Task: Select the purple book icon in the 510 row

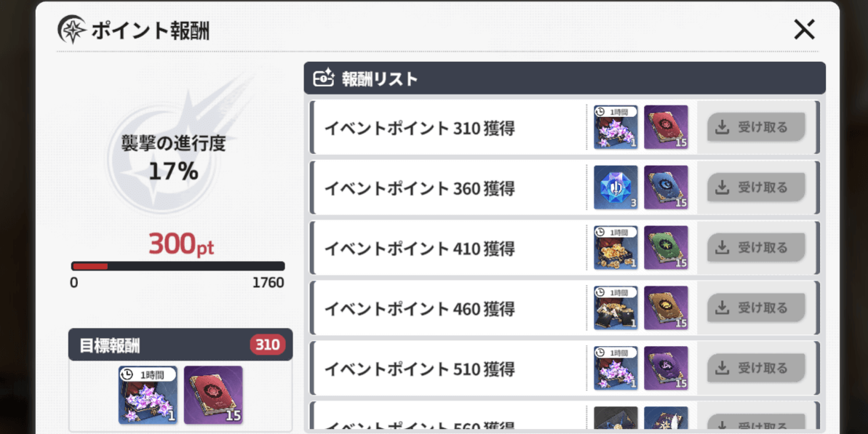Action: 666,368
